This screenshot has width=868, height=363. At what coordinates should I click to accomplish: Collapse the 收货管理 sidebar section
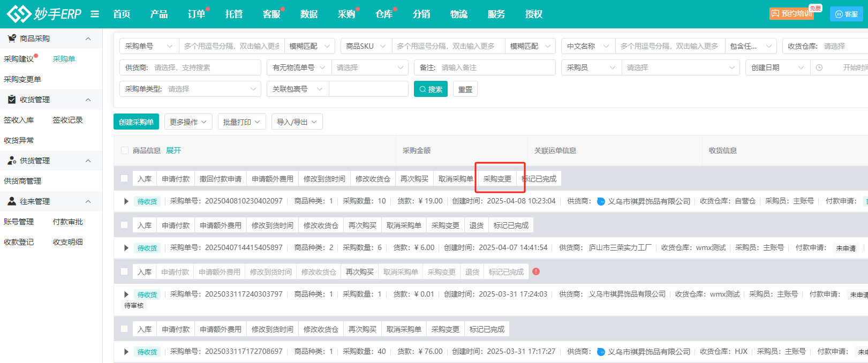tap(88, 100)
